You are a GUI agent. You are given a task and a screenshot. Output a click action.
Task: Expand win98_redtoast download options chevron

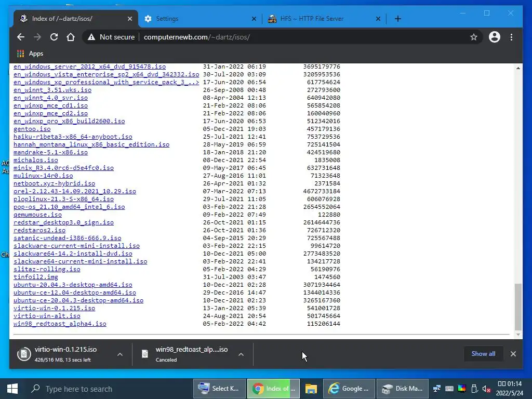pyautogui.click(x=241, y=354)
